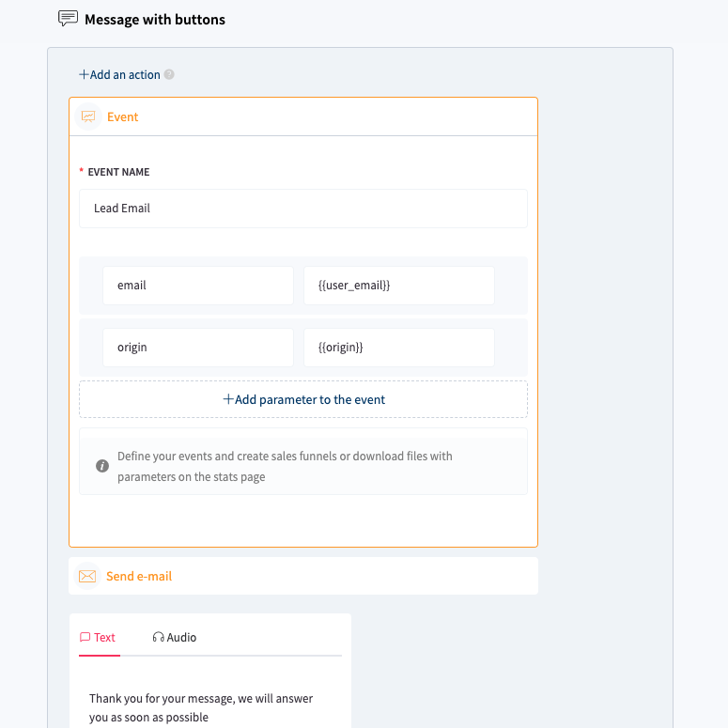This screenshot has width=728, height=728.
Task: Edit the {{origin}} parameter value field
Action: [398, 348]
